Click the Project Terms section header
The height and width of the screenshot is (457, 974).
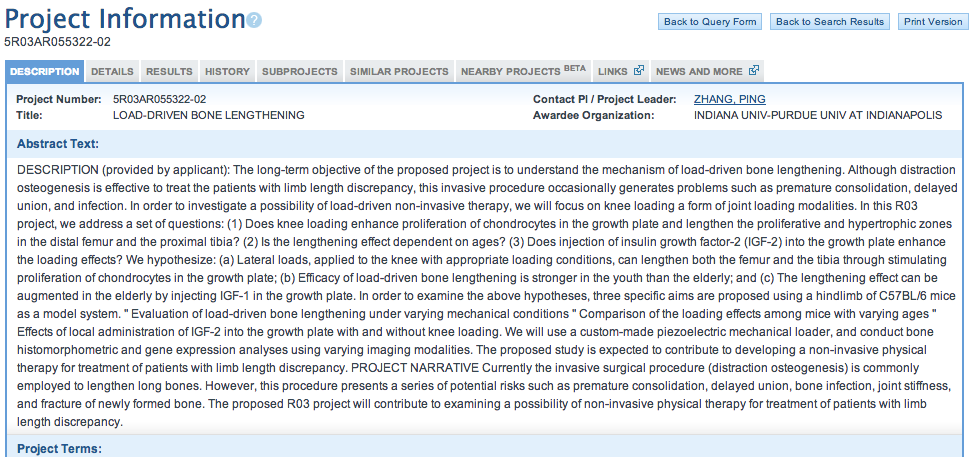[x=59, y=448]
